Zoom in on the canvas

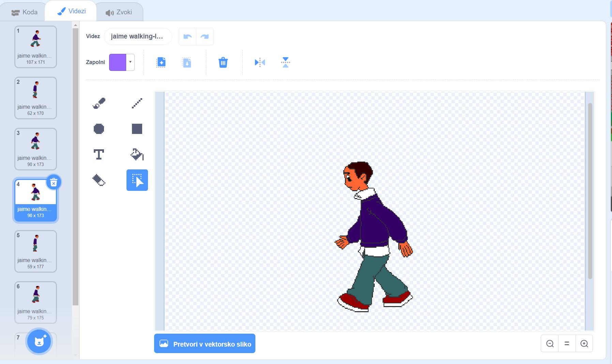(x=584, y=344)
